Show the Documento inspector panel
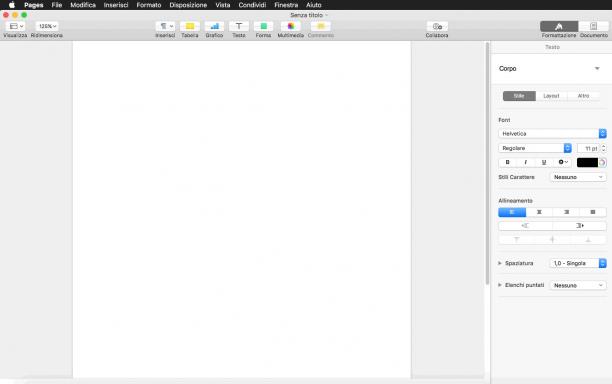Screen dimensions: 612x384 (x=594, y=26)
